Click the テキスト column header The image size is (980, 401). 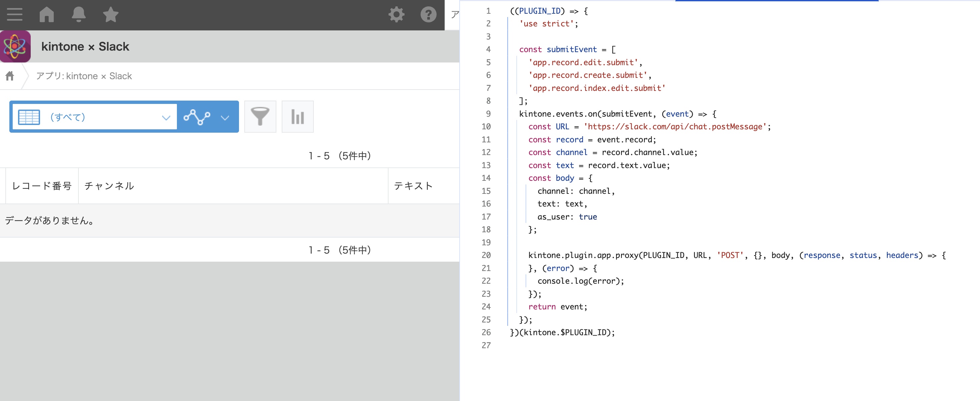point(413,186)
